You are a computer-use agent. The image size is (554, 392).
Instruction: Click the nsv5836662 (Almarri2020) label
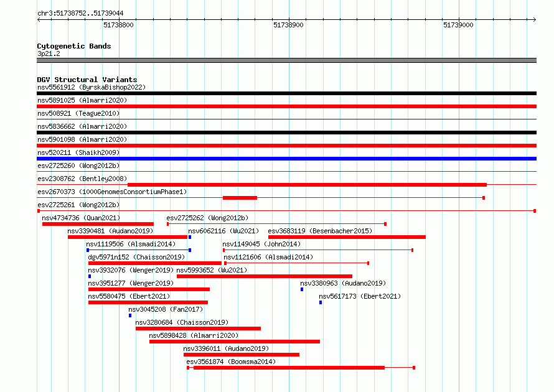(82, 126)
